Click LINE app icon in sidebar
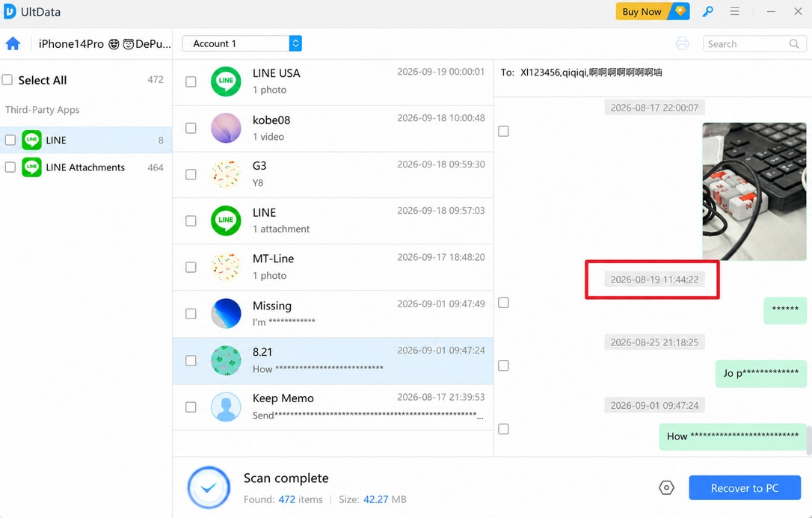The image size is (812, 518). pyautogui.click(x=31, y=140)
